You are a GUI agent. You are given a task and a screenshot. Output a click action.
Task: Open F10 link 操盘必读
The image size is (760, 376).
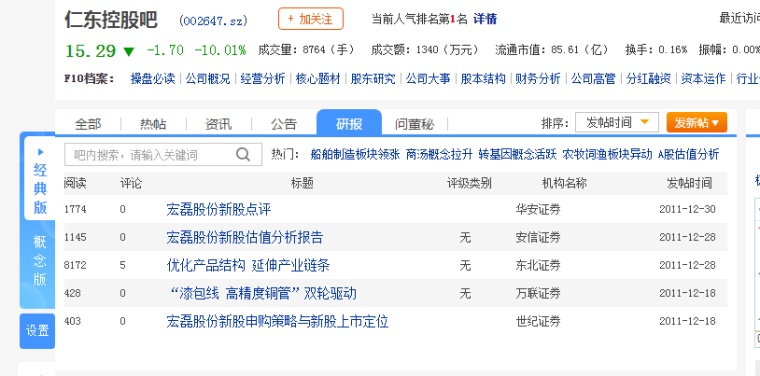[153, 78]
